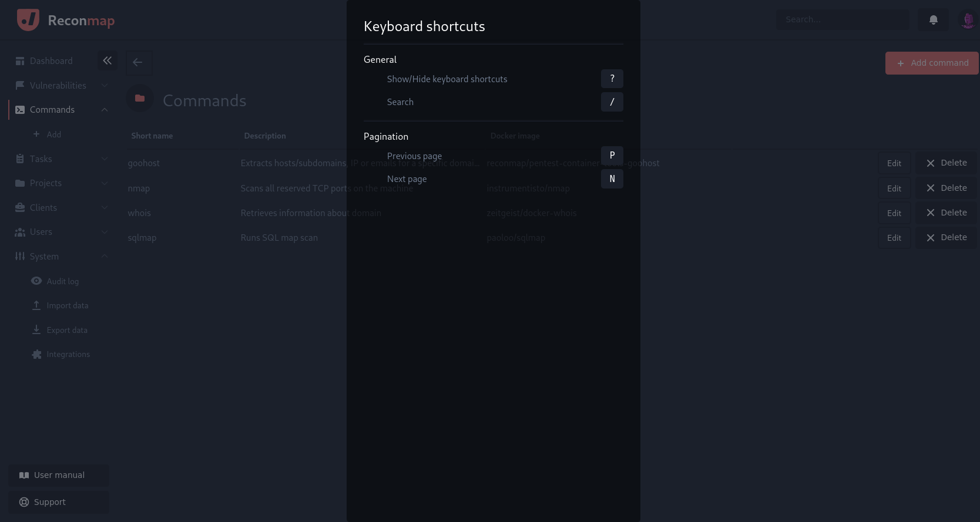
Task: Open Integrations page
Action: pyautogui.click(x=68, y=355)
